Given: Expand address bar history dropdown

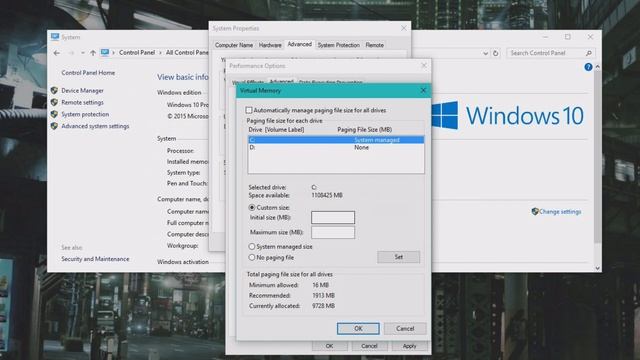Looking at the screenshot, I should coord(485,53).
